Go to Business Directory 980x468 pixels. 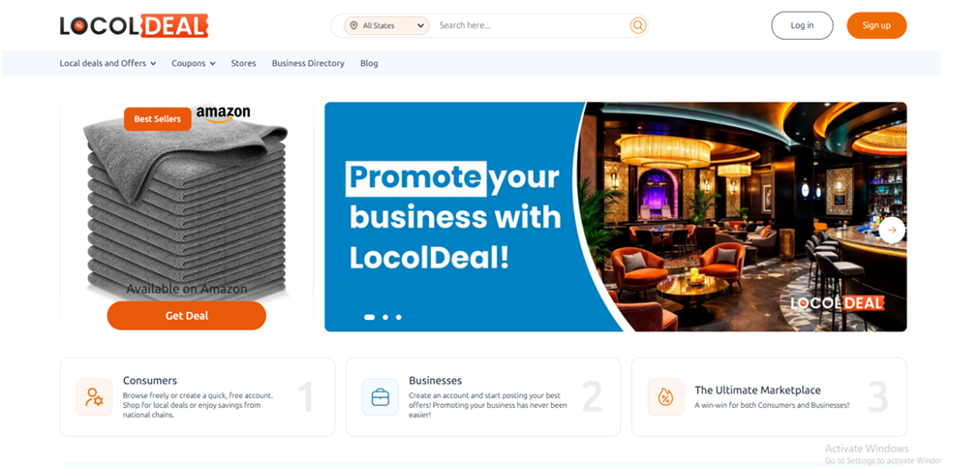click(308, 63)
